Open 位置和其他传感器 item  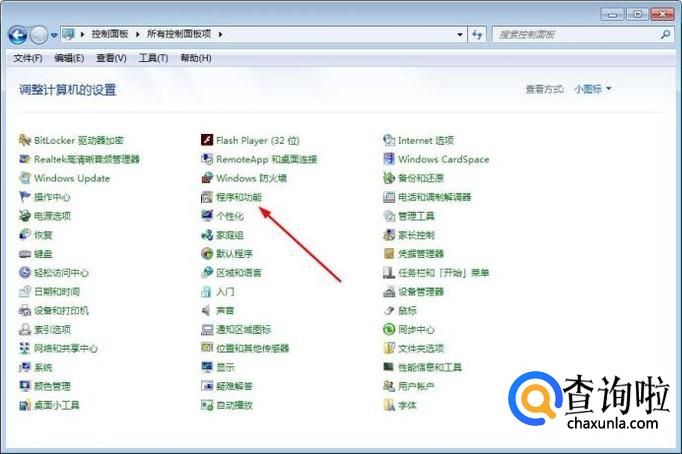(245, 348)
